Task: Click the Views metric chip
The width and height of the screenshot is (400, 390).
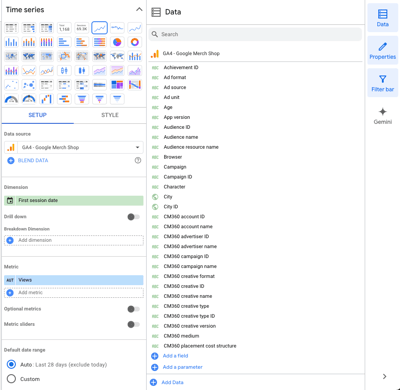Action: point(74,280)
